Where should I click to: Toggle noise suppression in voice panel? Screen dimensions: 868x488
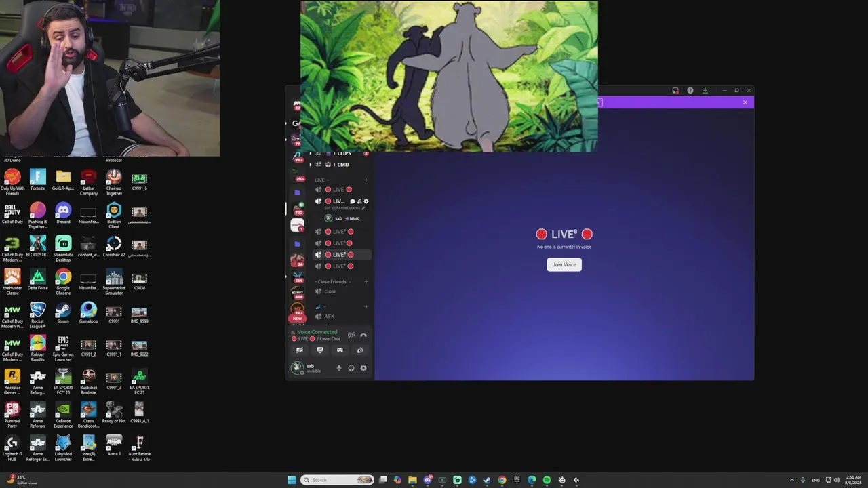351,335
